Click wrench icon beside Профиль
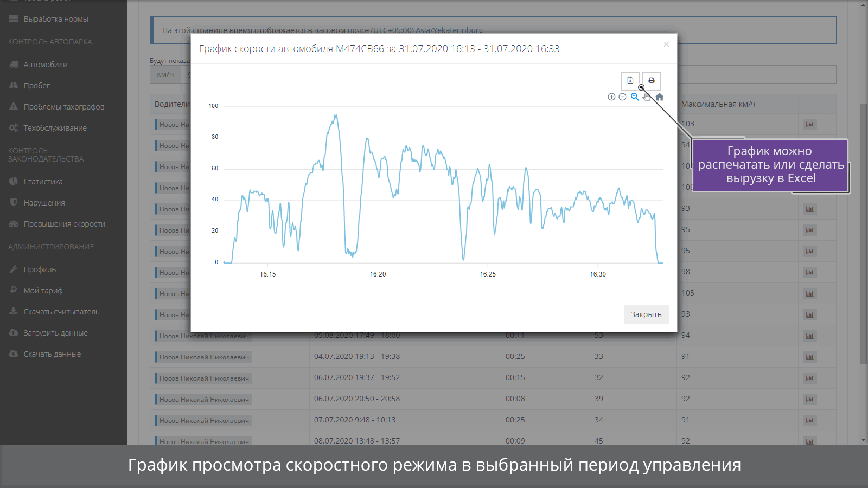This screenshot has height=488, width=868. pyautogui.click(x=14, y=269)
